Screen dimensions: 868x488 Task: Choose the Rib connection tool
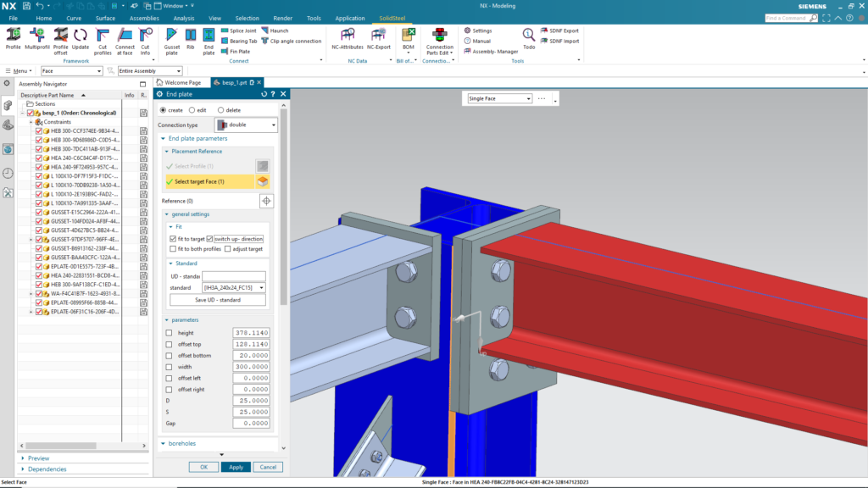(x=191, y=39)
